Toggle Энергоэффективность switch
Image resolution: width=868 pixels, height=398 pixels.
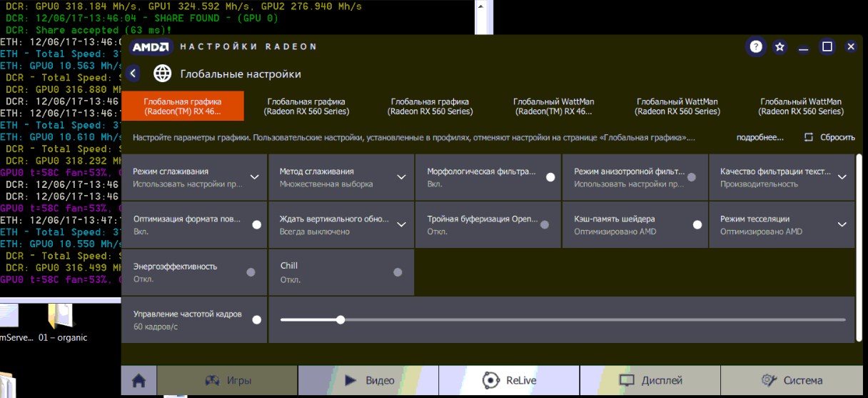pos(251,272)
